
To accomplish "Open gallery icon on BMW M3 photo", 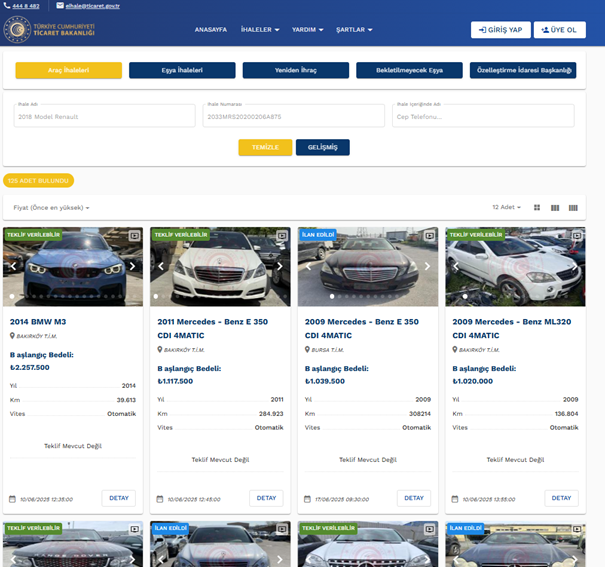I will point(134,235).
